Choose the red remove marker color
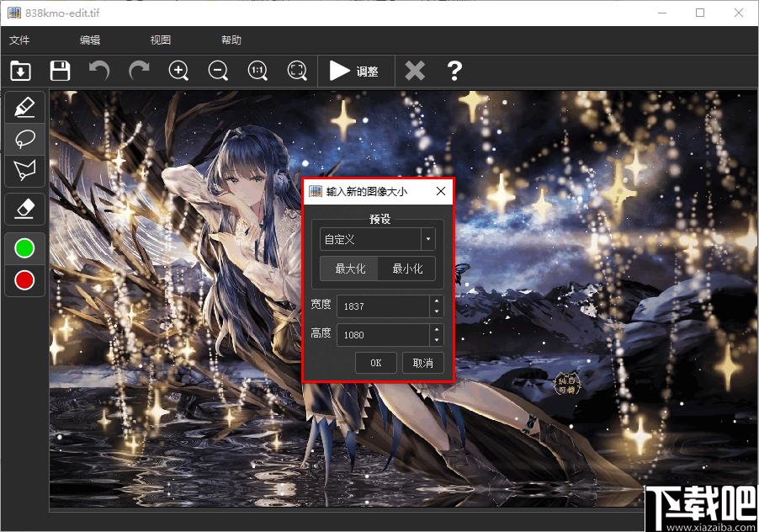This screenshot has height=532, width=759. tap(24, 280)
